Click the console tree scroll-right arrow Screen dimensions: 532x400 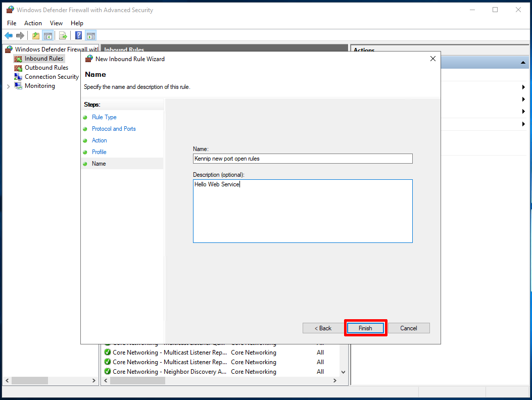coord(94,381)
